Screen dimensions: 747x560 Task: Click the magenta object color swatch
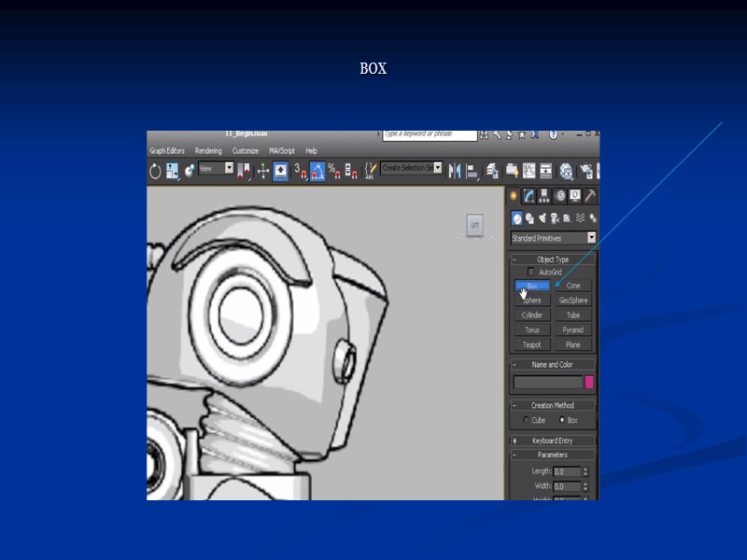[x=589, y=382]
